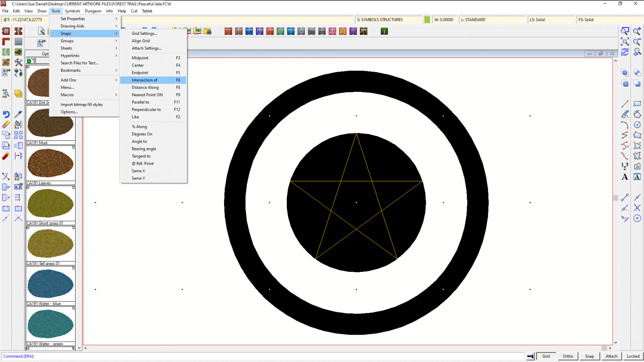Click the red wall corner icon
644x362 pixels.
click(6, 42)
